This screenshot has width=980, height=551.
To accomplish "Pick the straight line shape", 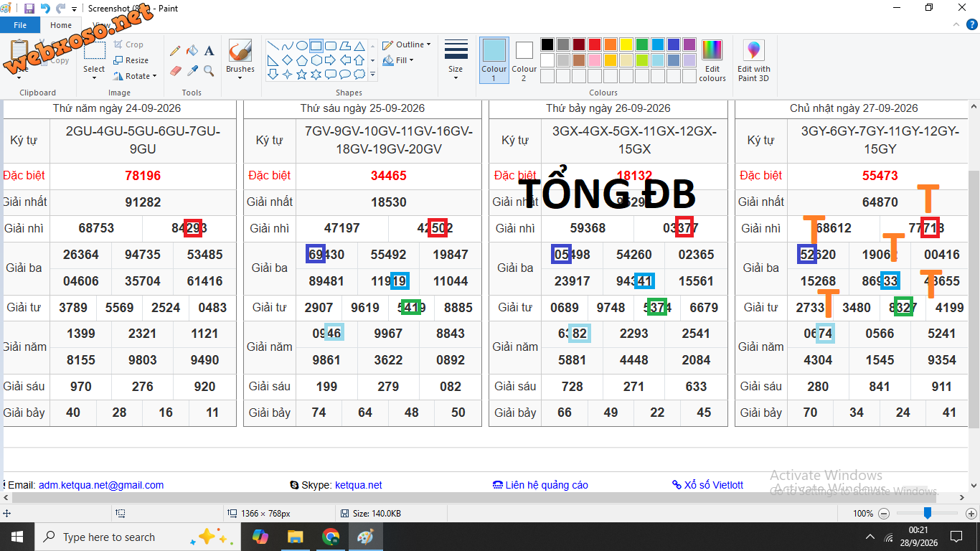I will (x=273, y=45).
